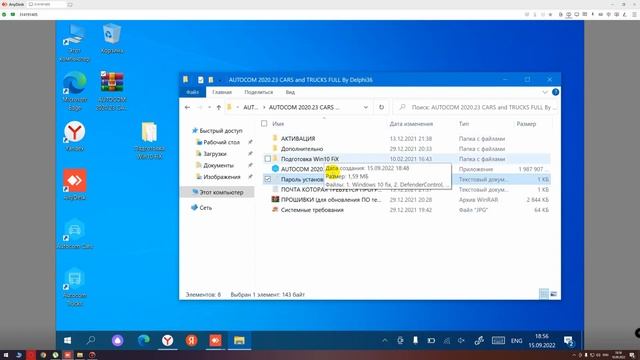The width and height of the screenshot is (640, 360).
Task: Open the remote Windows Start menu
Action: pyautogui.click(x=68, y=340)
